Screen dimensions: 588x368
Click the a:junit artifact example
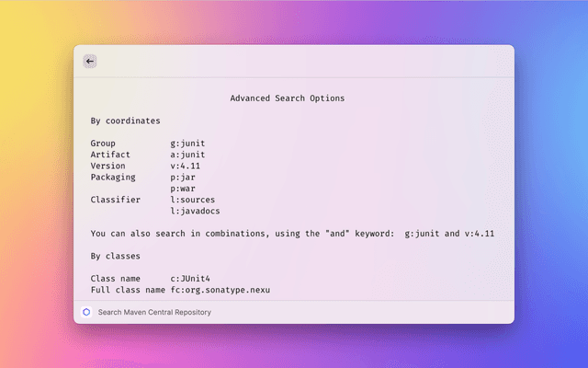(x=187, y=155)
